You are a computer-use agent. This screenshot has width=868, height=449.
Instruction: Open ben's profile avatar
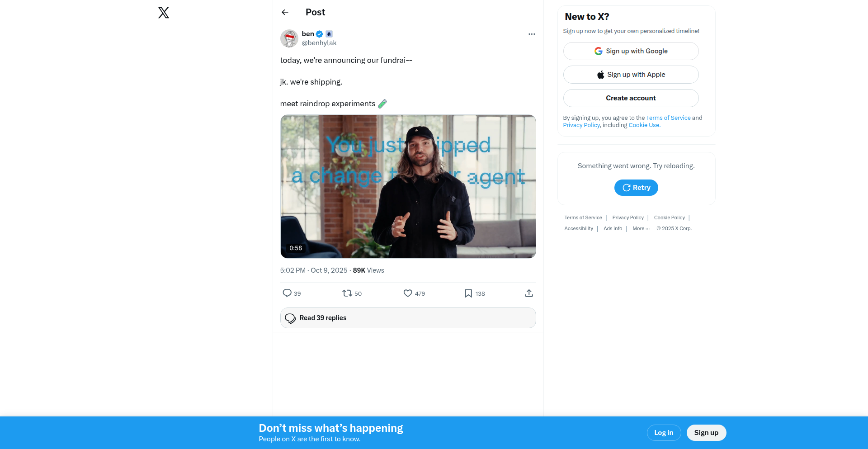[x=289, y=38]
